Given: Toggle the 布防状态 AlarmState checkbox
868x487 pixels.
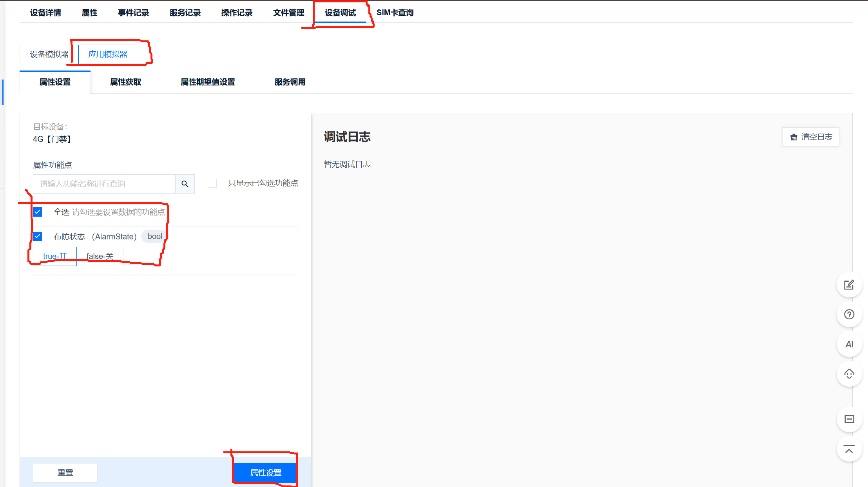Looking at the screenshot, I should [x=38, y=236].
